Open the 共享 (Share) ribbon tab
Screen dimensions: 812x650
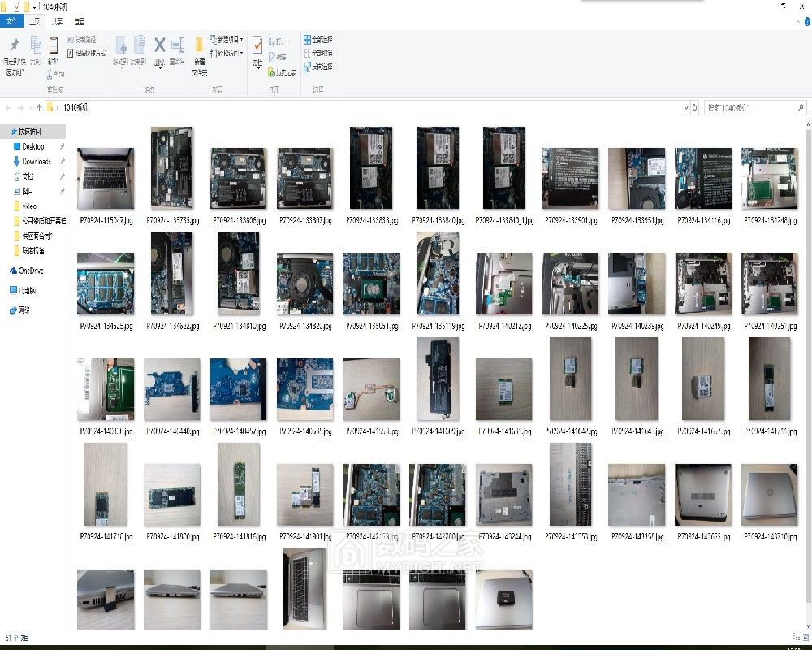click(x=58, y=21)
